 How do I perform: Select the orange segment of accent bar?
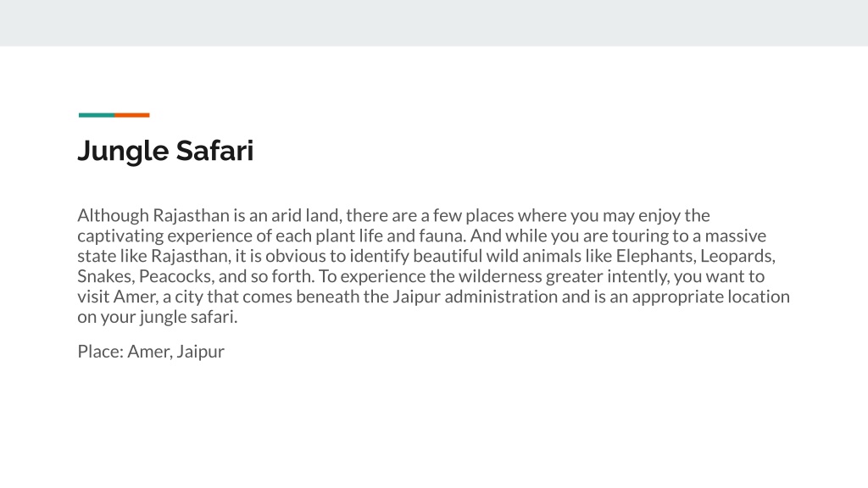(132, 115)
